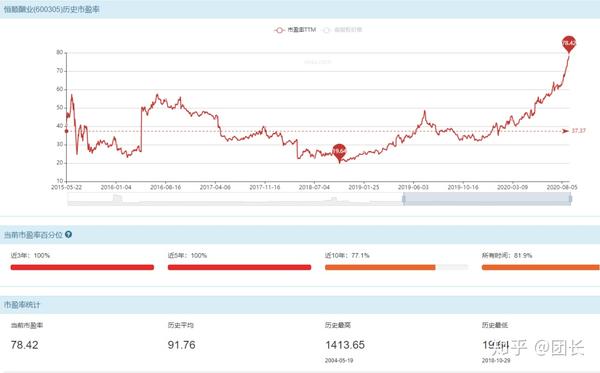Click x-axis date 2019-01-25
This screenshot has width=600, height=373.
(364, 187)
